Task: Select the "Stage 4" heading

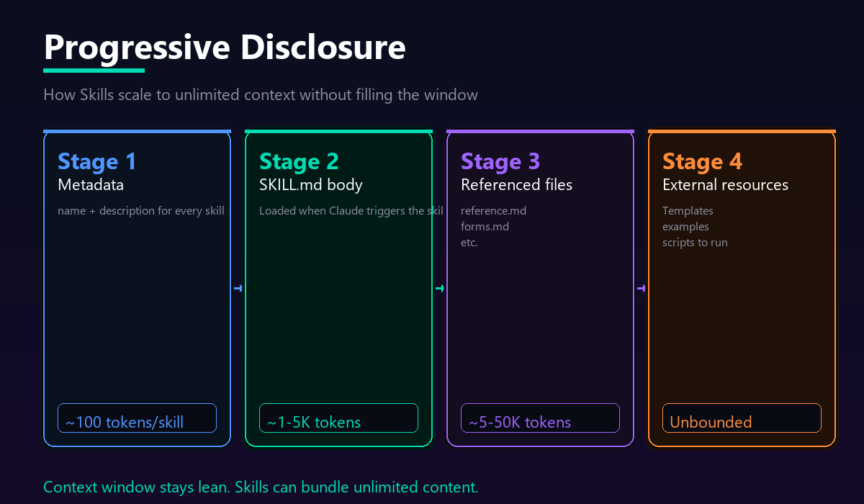Action: pyautogui.click(x=702, y=161)
